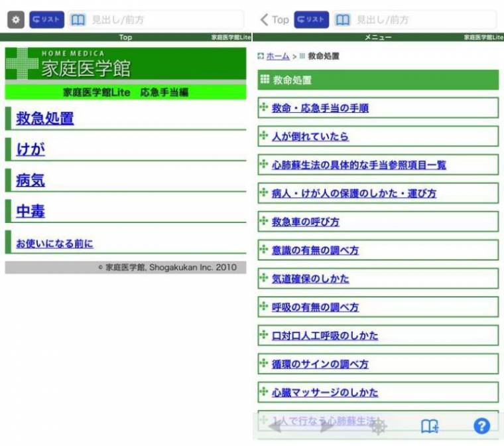Open 呼吸の有無の調べ方
The height and width of the screenshot is (446, 504).
315,307
